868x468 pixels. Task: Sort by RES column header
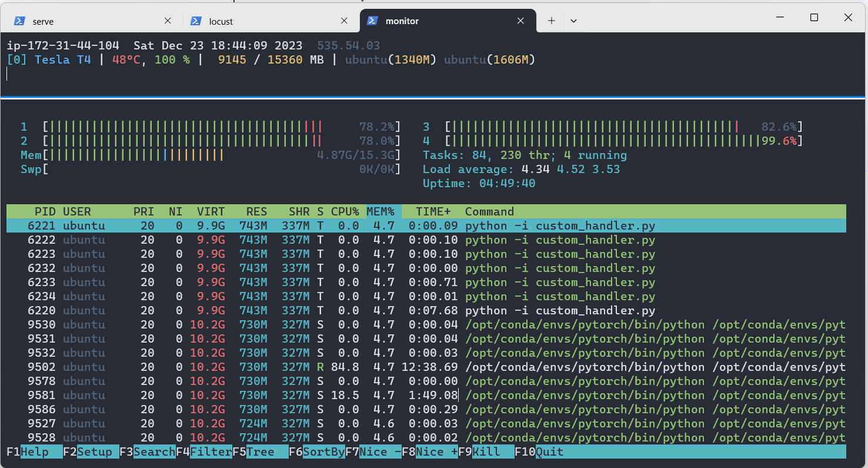257,211
